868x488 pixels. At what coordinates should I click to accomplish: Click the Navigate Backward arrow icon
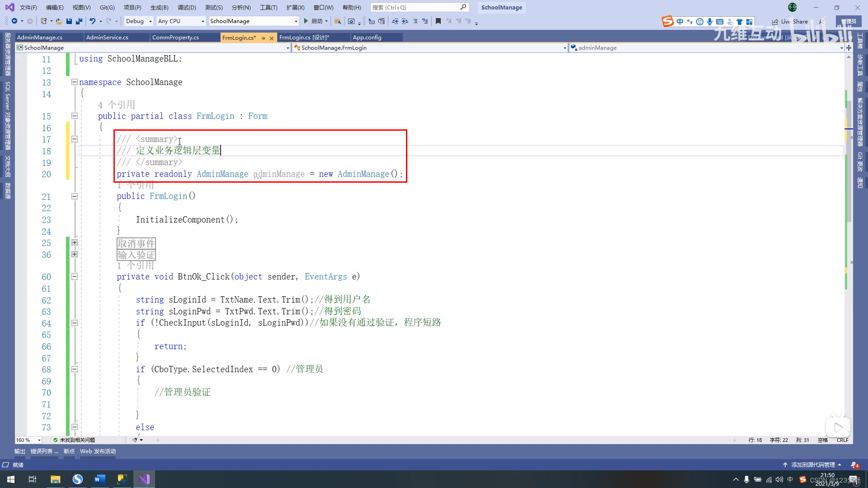[14, 21]
